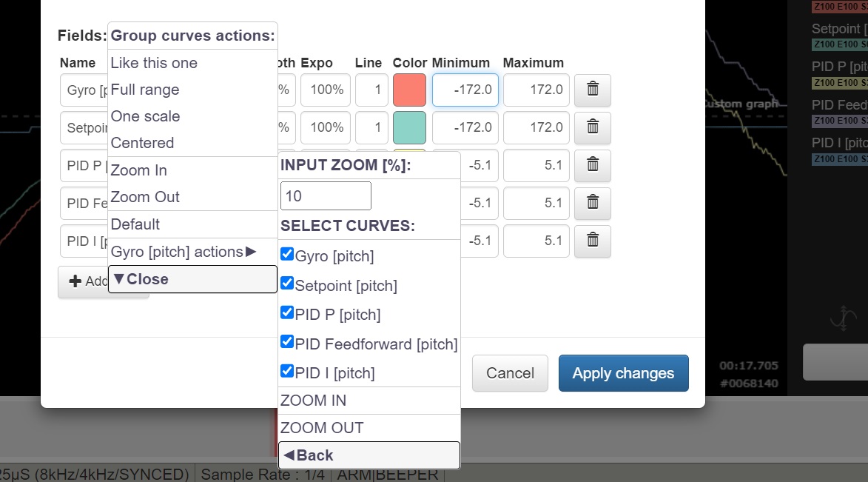The width and height of the screenshot is (868, 482).
Task: Pick the teal Setpoint color swatch
Action: click(x=409, y=127)
